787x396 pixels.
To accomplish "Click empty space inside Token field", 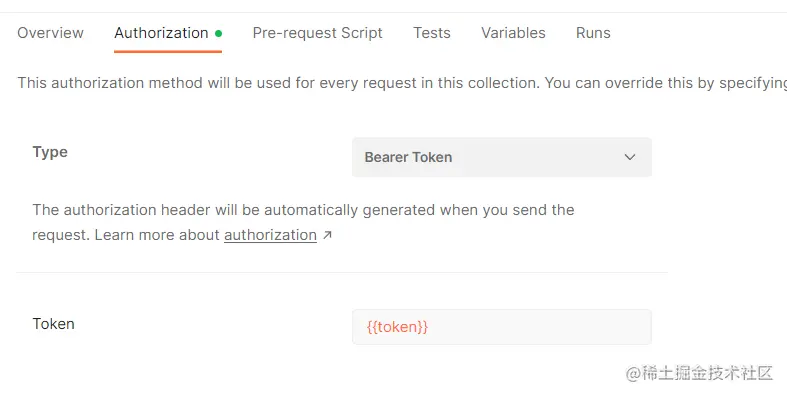I will point(540,327).
